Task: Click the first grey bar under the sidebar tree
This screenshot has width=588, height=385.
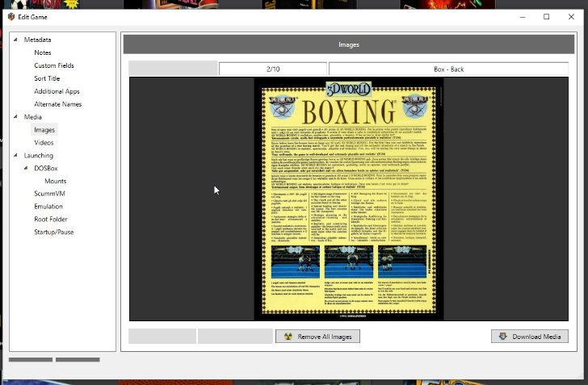Action: (31, 359)
